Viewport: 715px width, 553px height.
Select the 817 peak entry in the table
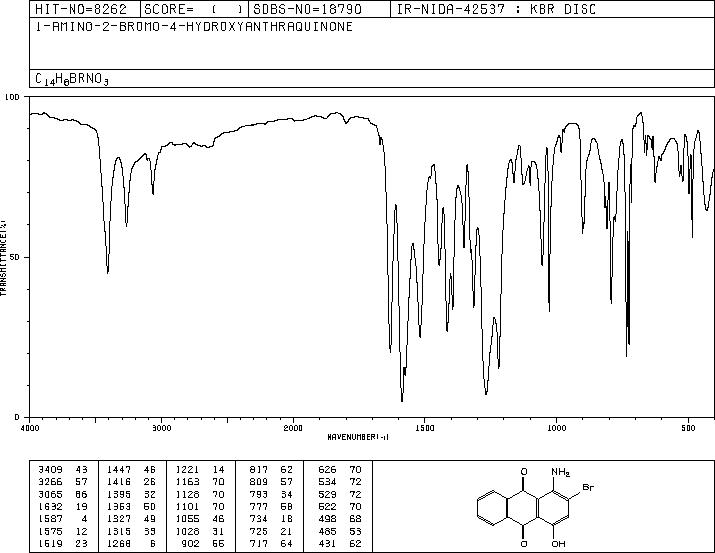coord(271,470)
